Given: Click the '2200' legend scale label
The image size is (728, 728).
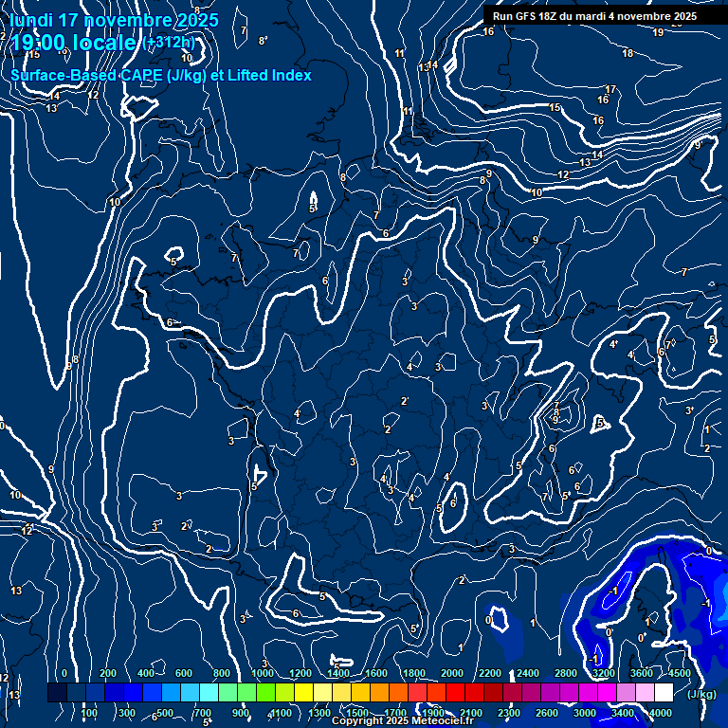Looking at the screenshot, I should [490, 673].
